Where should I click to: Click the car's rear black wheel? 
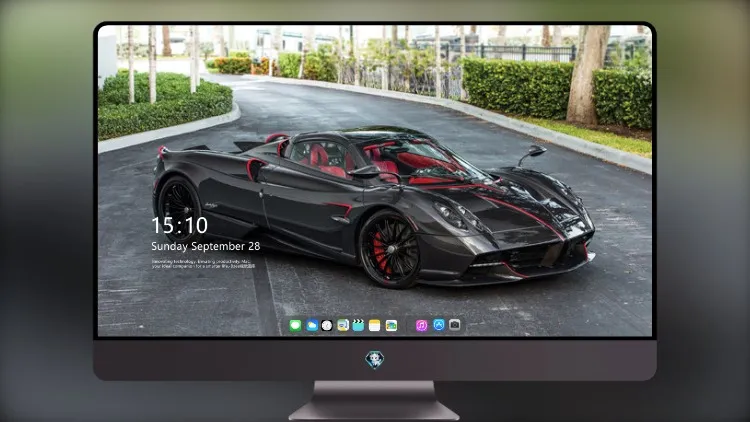(179, 210)
